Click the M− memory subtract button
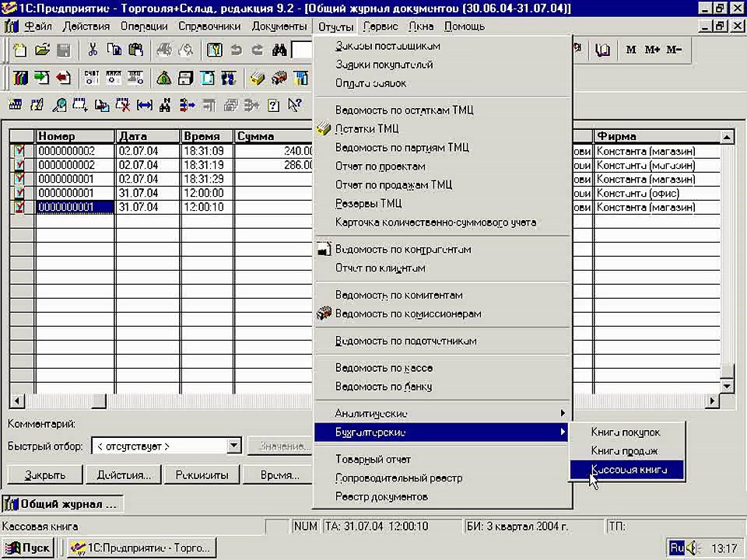 pyautogui.click(x=674, y=50)
